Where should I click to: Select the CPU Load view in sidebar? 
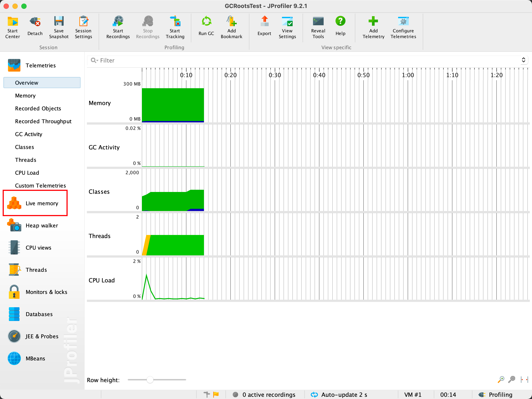click(27, 173)
